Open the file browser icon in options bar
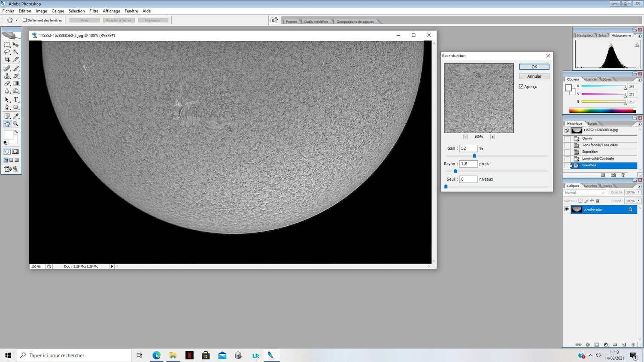 coord(274,20)
